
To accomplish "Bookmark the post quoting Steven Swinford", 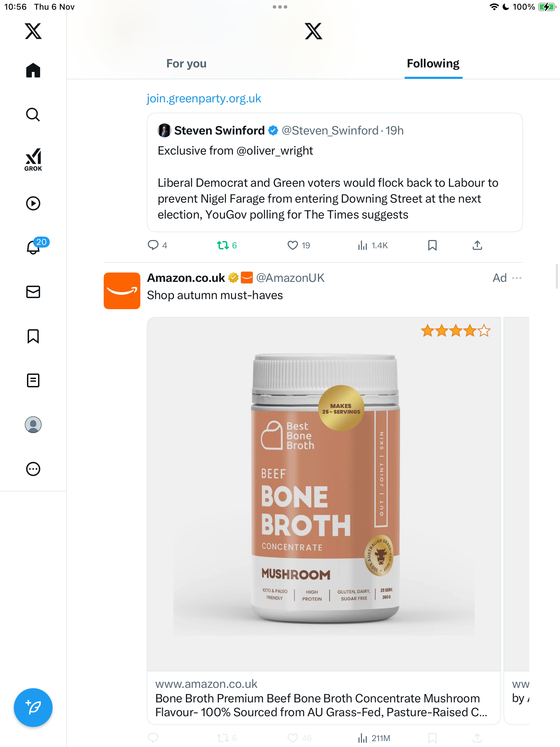I will click(x=432, y=245).
